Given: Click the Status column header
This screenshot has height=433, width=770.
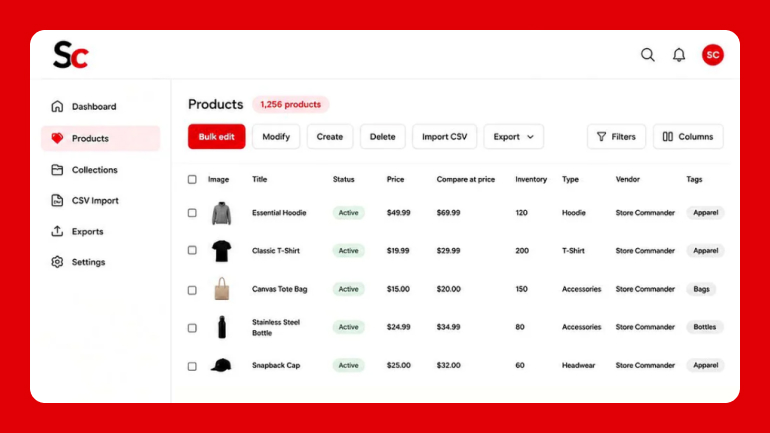Looking at the screenshot, I should [343, 179].
